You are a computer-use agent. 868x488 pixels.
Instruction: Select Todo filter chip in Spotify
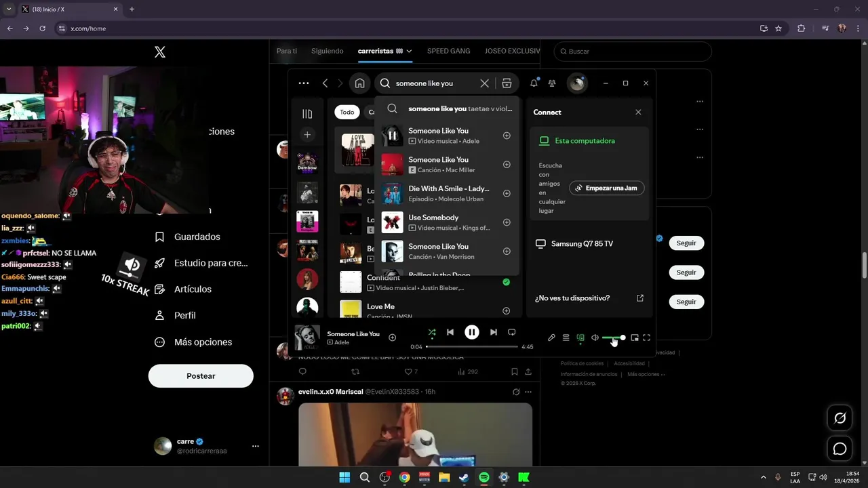coord(347,113)
